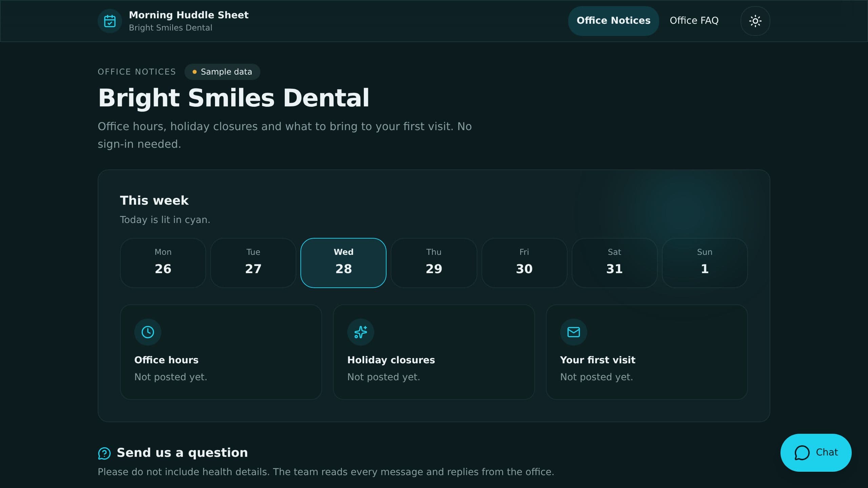Image resolution: width=868 pixels, height=488 pixels.
Task: Click the clock icon on Office hours card
Action: coord(147,332)
